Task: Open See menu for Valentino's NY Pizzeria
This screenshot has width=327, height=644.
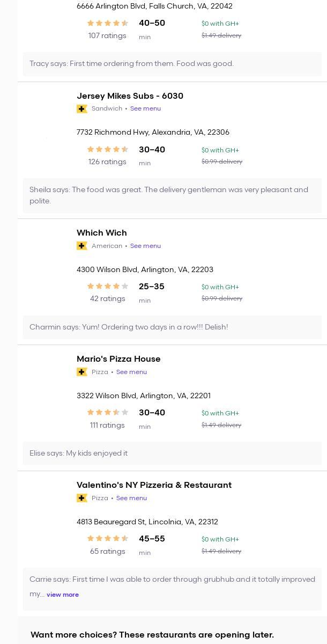Action: 131,498
